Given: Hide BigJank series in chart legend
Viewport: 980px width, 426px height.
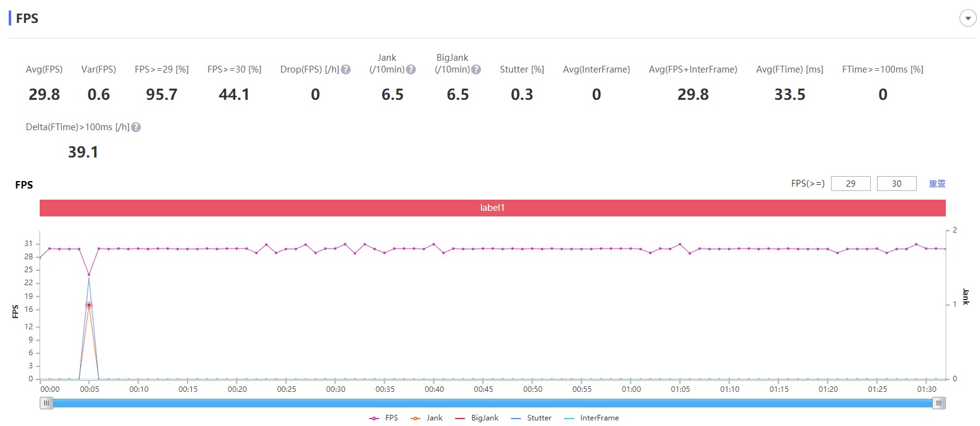Looking at the screenshot, I should click(477, 418).
